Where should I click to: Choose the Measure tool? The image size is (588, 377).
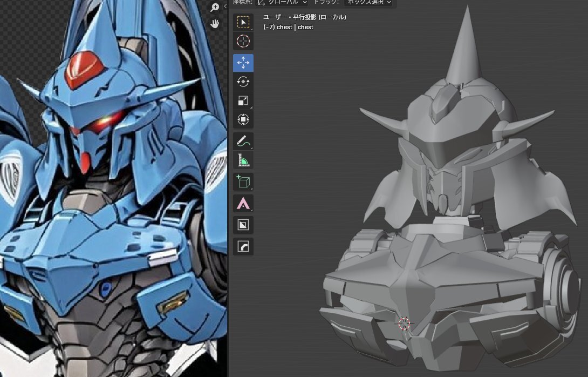[x=243, y=160]
